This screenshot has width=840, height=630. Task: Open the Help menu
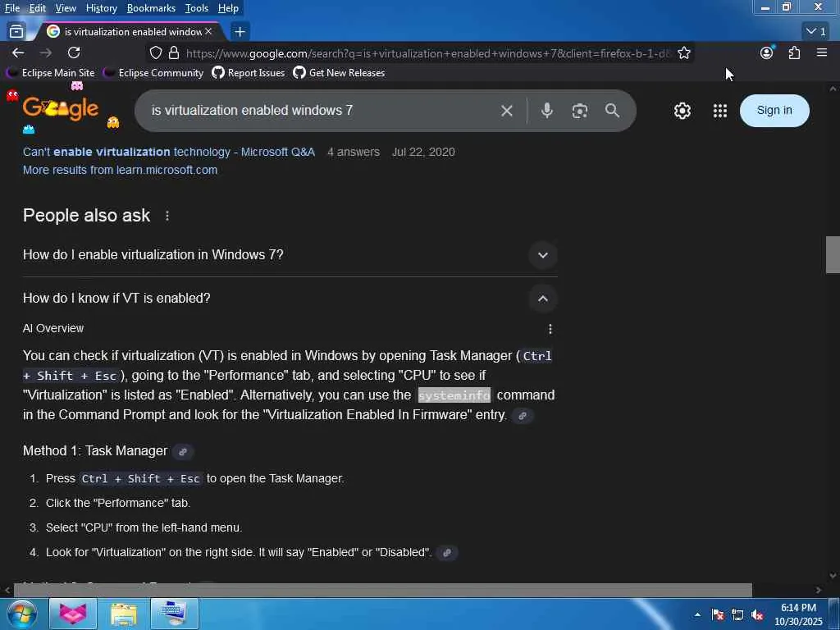point(228,8)
